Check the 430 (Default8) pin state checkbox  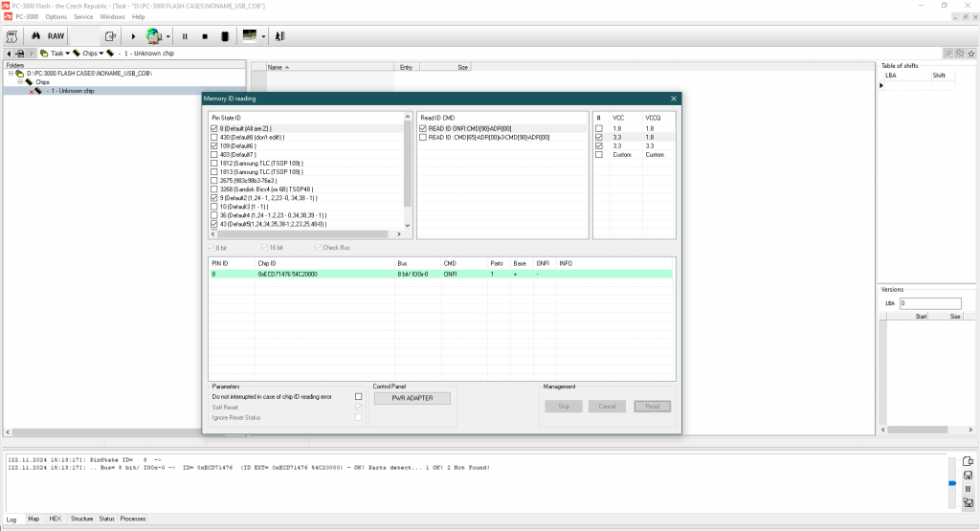(213, 137)
